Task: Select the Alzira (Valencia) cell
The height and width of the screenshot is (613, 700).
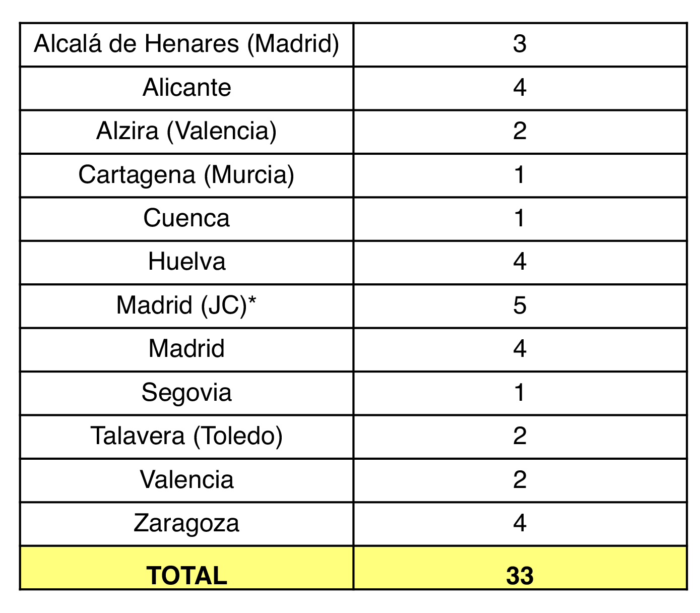Action: pyautogui.click(x=186, y=132)
